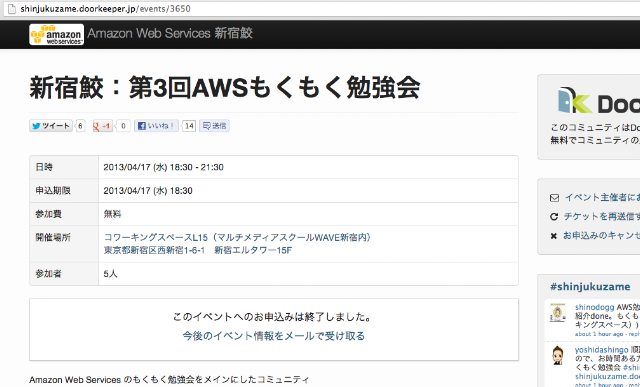The image size is (640, 387).
Task: Open the イベント主催者に contact link
Action: point(602,198)
